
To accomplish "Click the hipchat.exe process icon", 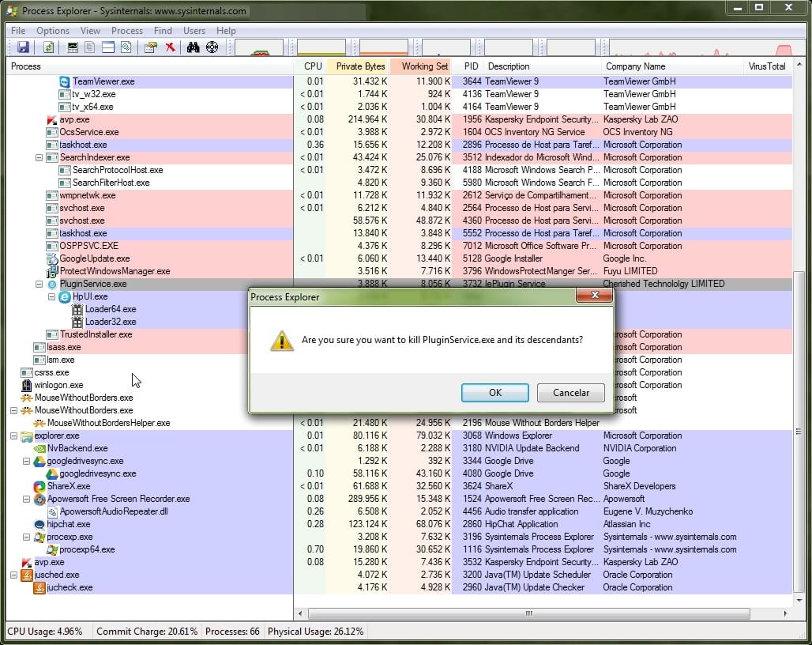I will click(39, 524).
